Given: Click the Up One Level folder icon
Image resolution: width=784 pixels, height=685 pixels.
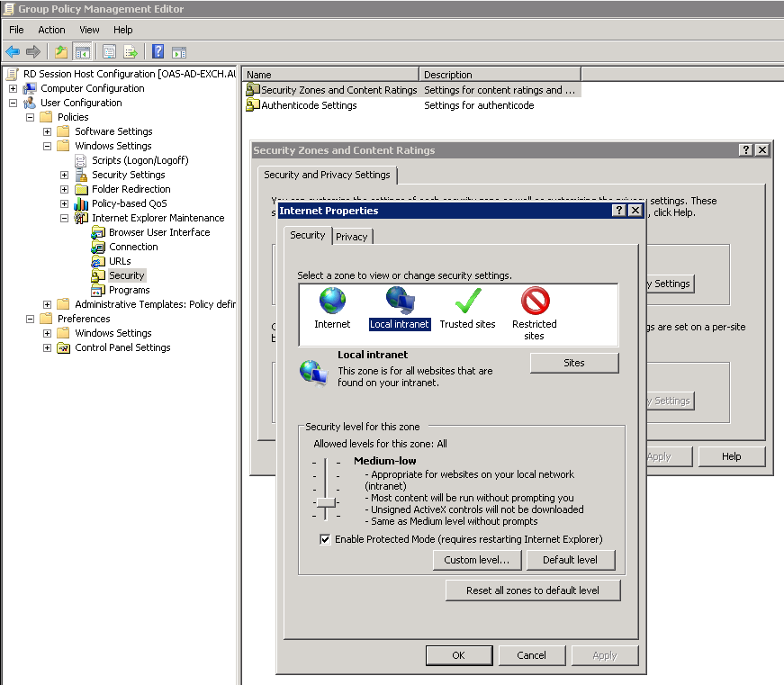Looking at the screenshot, I should [x=59, y=51].
